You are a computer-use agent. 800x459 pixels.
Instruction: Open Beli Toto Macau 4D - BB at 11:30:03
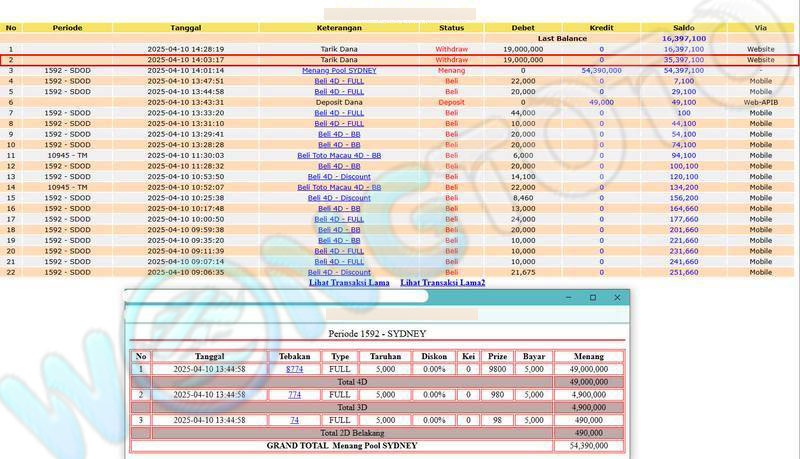tap(339, 156)
